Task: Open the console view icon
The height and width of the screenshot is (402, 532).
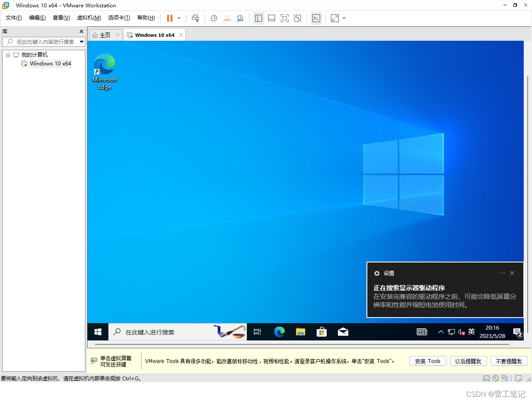Action: click(x=316, y=18)
